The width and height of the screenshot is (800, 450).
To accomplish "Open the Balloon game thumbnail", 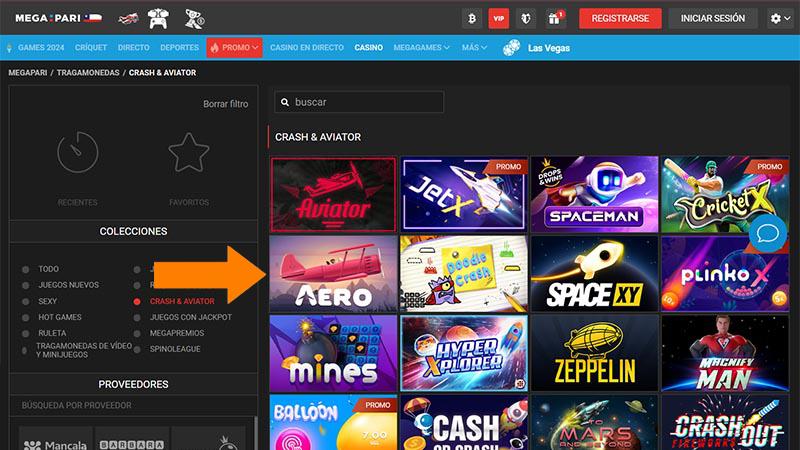I will [x=333, y=422].
